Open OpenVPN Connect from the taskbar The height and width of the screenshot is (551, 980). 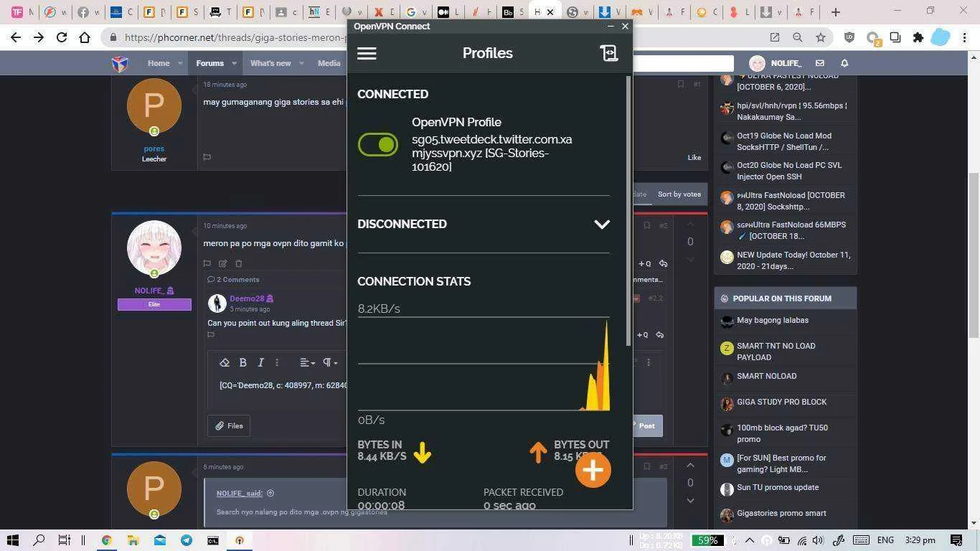(240, 540)
